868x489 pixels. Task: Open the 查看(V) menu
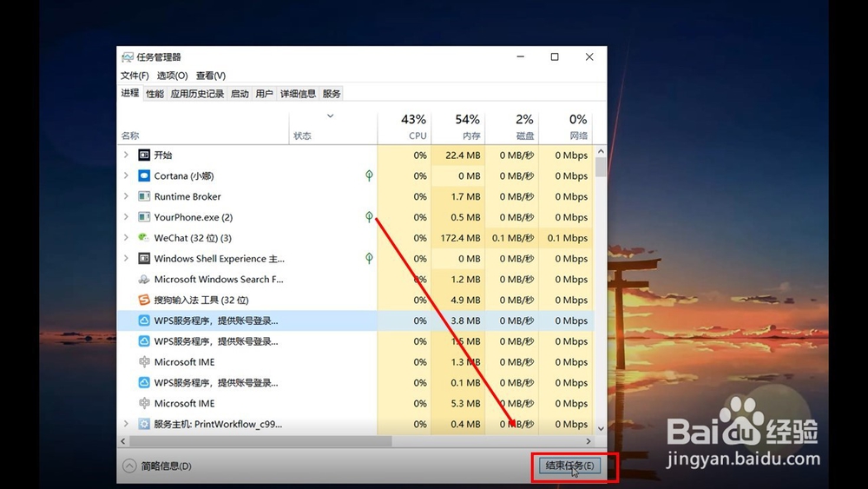click(211, 76)
